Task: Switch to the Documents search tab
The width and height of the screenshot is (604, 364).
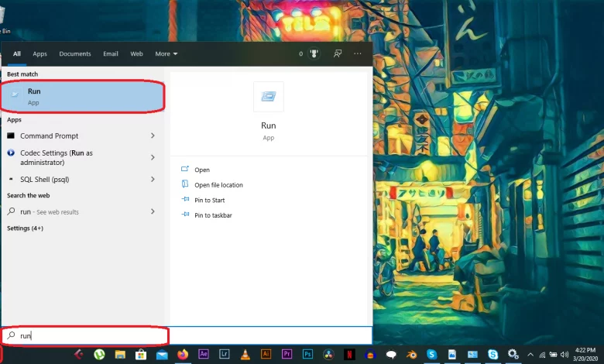Action: point(75,54)
